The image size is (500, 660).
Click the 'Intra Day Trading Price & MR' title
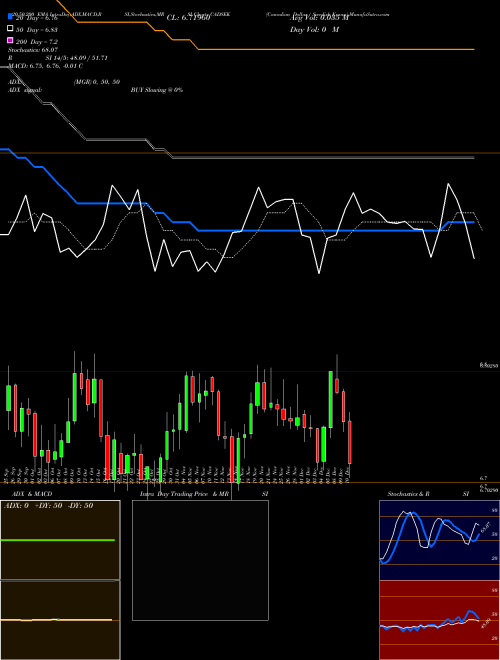pos(184,494)
